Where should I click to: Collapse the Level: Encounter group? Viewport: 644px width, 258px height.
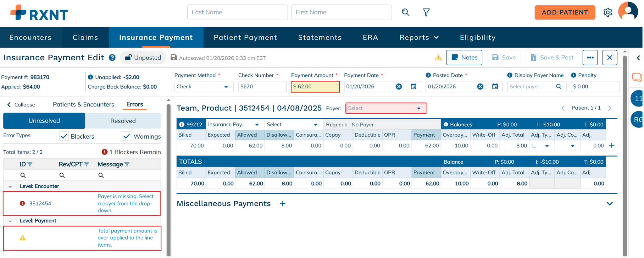pos(10,187)
